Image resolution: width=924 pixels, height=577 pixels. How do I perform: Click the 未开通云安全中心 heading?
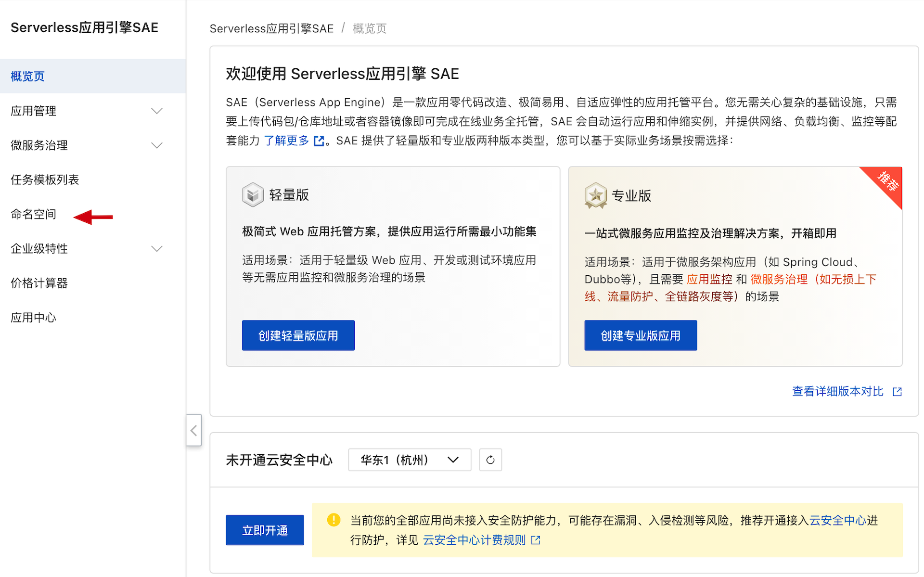coord(279,460)
